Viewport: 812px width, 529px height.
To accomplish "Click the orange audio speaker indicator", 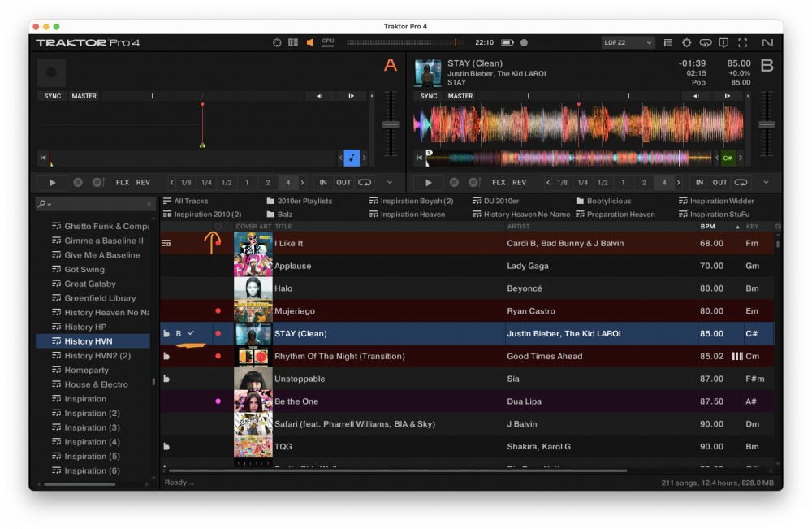I will click(309, 42).
